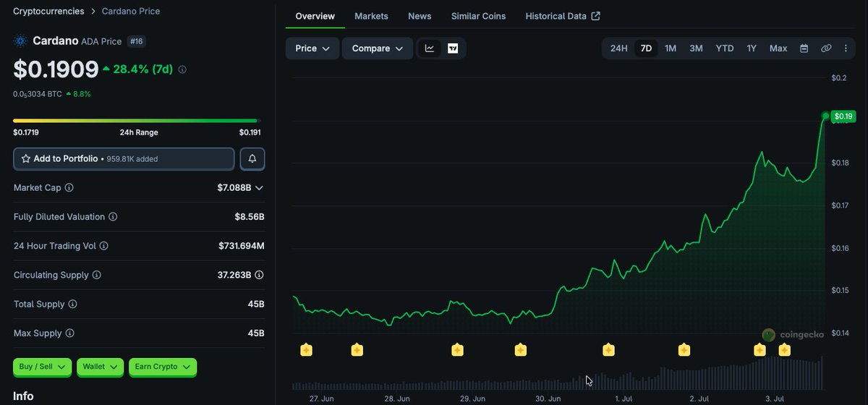868x405 pixels.
Task: Click the news marker between 27 and 28 Jun
Action: pos(357,350)
